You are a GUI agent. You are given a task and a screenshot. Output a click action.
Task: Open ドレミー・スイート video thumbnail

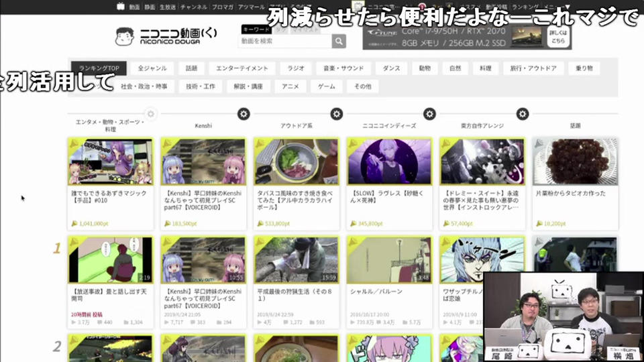pos(482,162)
